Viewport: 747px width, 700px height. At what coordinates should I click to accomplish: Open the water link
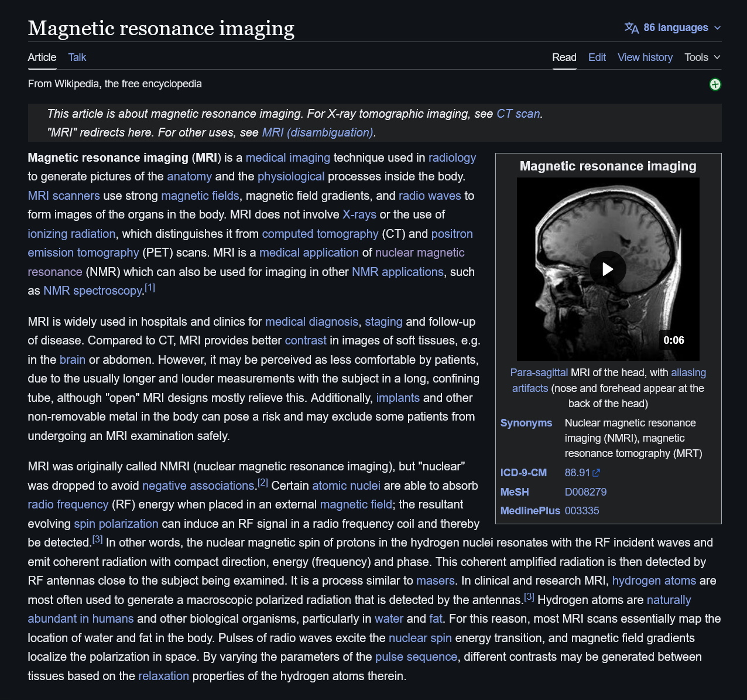click(x=389, y=619)
